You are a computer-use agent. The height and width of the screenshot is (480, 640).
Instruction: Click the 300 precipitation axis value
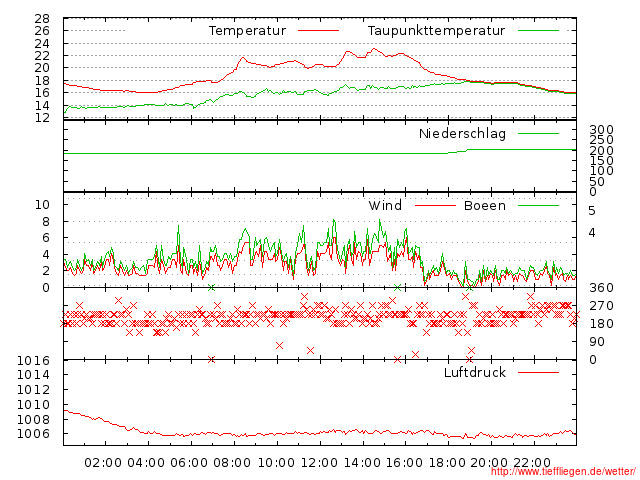coord(601,130)
